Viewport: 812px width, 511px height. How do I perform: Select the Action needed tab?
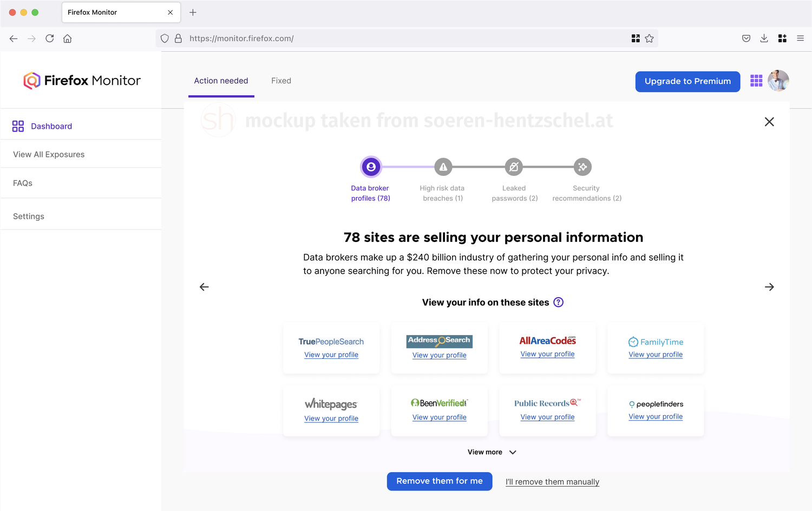tap(221, 81)
